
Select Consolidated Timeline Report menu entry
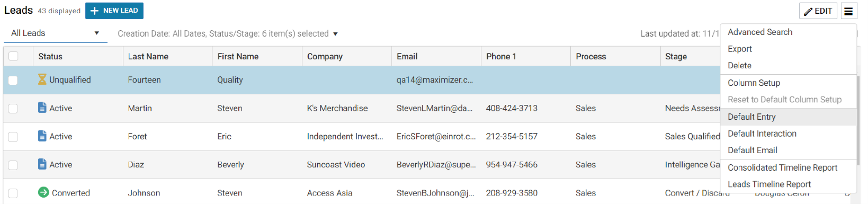pyautogui.click(x=782, y=167)
